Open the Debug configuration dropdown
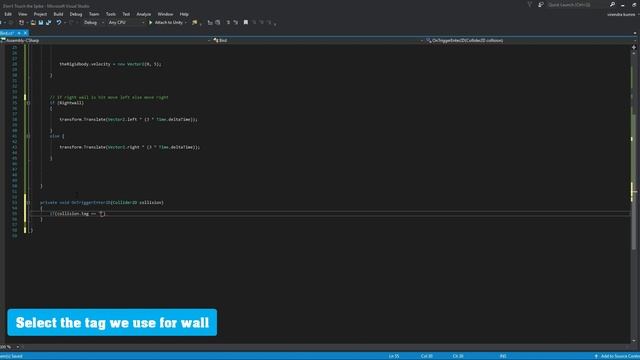 coord(93,22)
